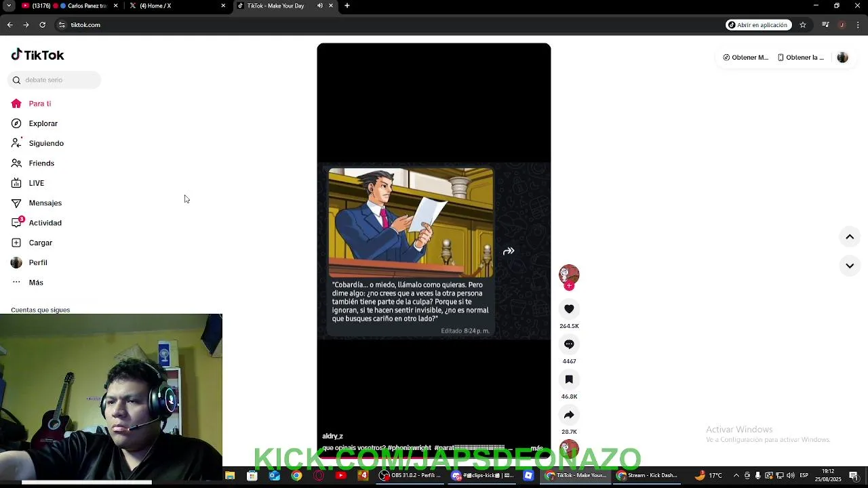Screen dimensions: 868x488
Task: Mute the TikTok tab audio icon
Action: (320, 5)
